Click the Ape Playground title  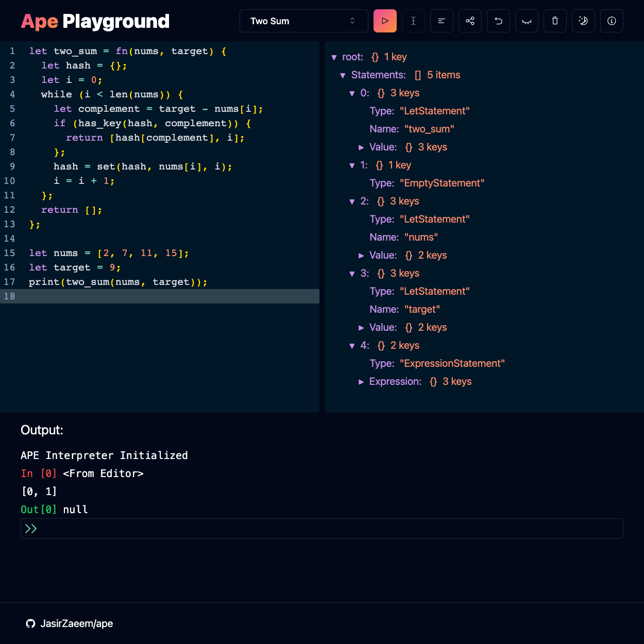[95, 21]
